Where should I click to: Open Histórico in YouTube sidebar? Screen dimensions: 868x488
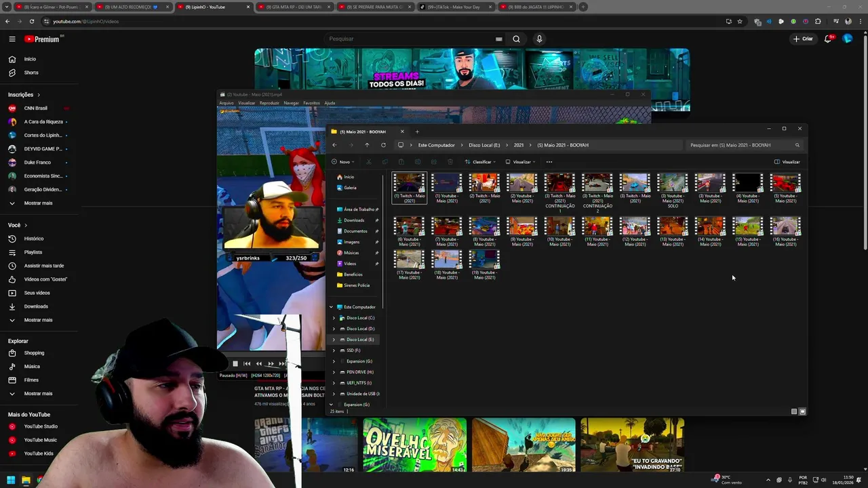34,239
